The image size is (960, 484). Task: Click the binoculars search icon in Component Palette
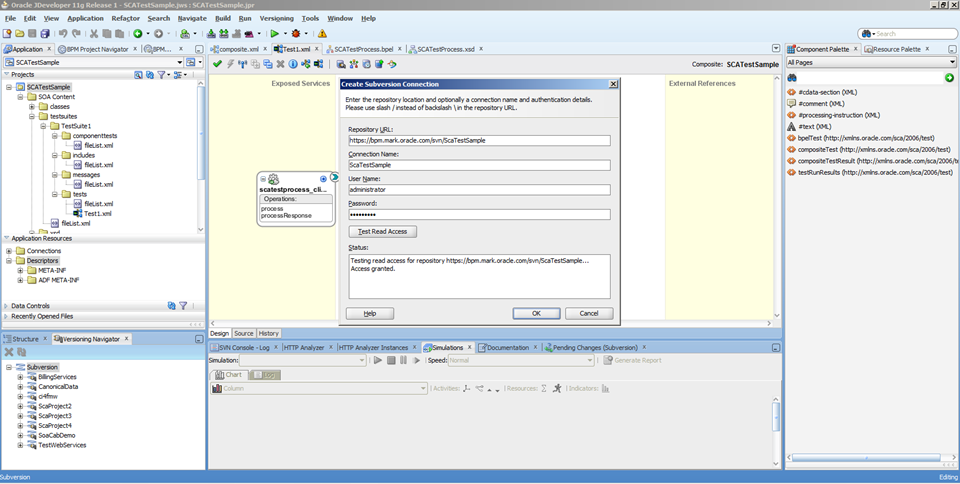click(792, 77)
